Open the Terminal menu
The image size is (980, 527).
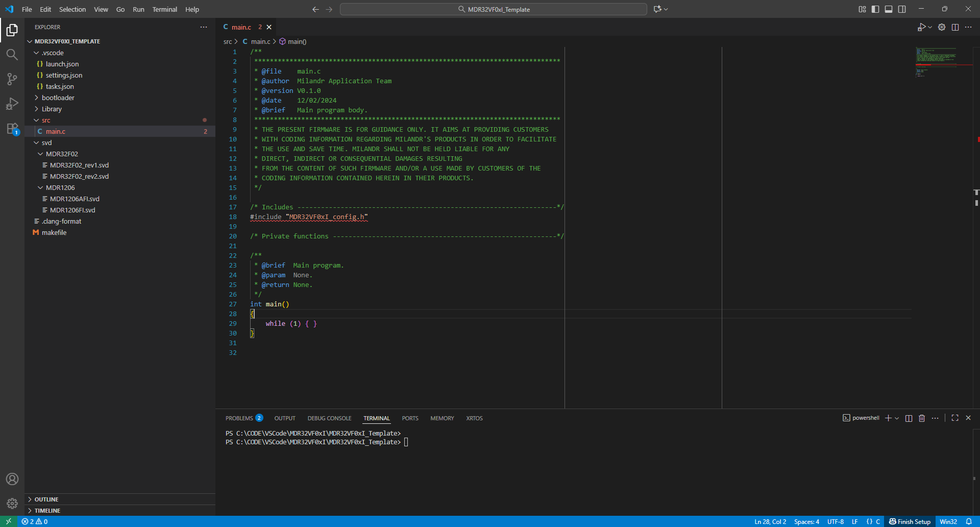click(164, 9)
